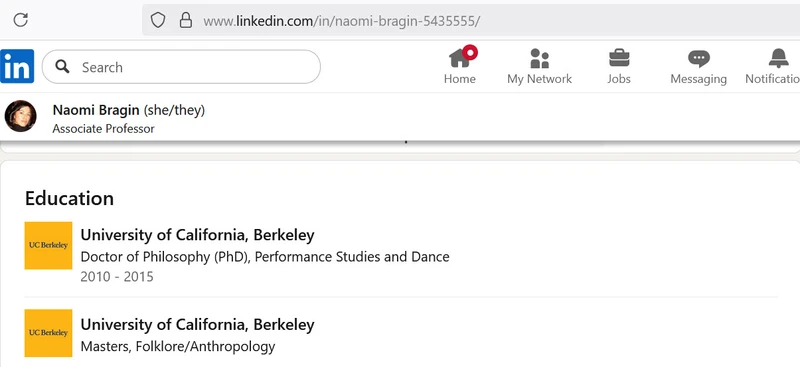The image size is (800, 367).
Task: Select the linkedin.com URL in the address bar
Action: tap(341, 21)
